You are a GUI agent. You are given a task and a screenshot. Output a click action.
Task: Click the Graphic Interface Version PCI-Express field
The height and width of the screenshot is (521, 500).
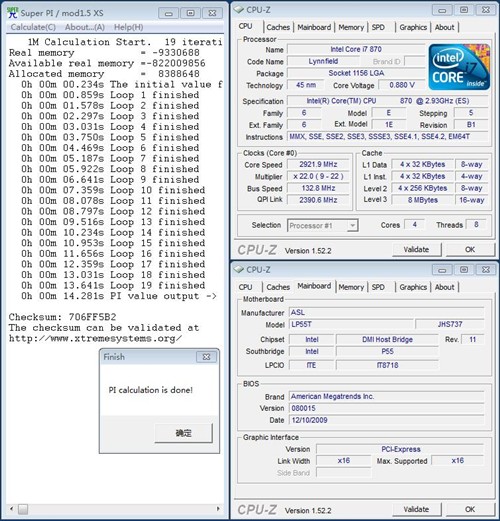[x=400, y=449]
